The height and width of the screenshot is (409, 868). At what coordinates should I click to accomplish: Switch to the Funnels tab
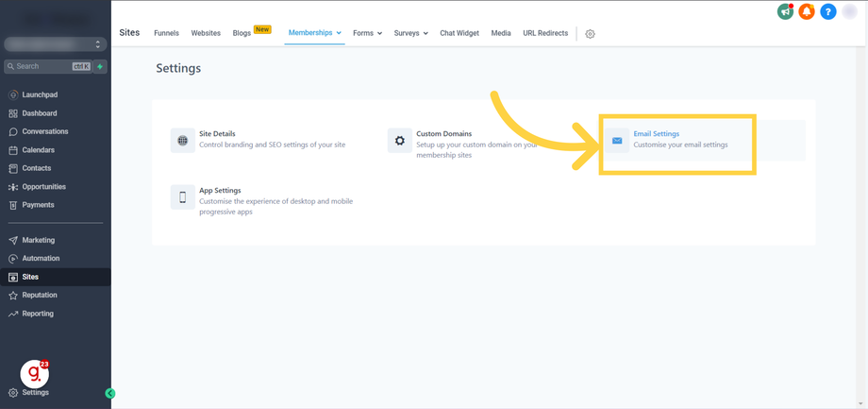pos(166,33)
